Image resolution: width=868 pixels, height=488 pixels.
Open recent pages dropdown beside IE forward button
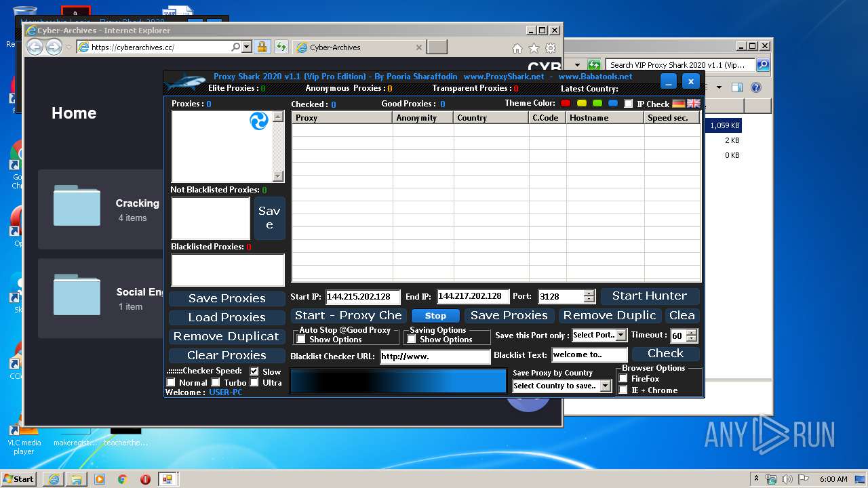coord(68,47)
